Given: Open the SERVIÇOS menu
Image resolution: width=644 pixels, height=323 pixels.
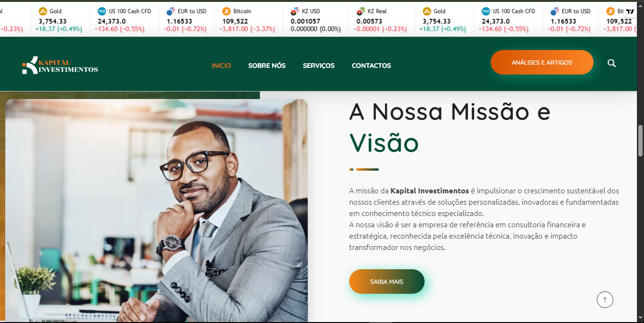Looking at the screenshot, I should tap(319, 66).
